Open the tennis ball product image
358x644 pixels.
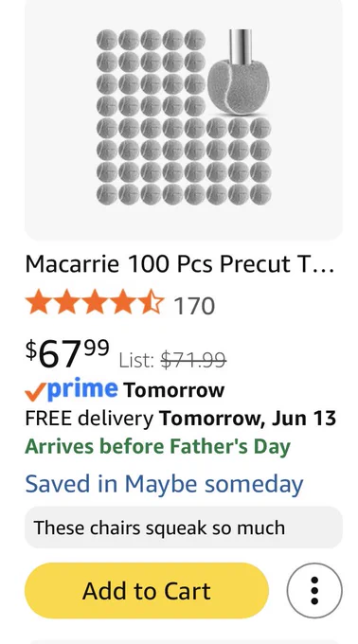tap(184, 117)
